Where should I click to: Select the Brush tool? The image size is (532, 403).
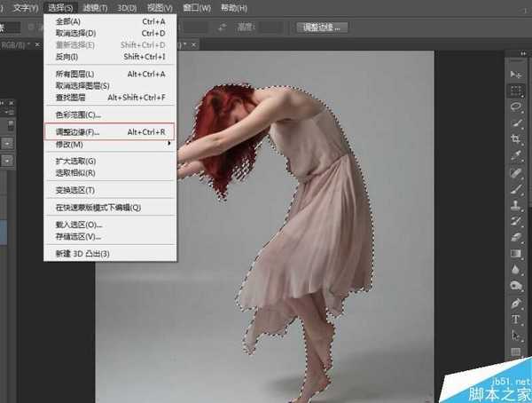click(x=516, y=188)
